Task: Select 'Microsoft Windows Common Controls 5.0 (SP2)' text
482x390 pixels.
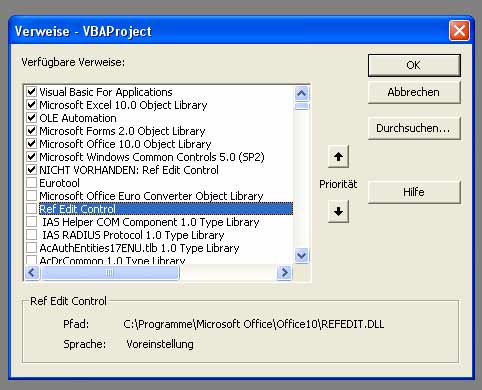Action: 152,157
